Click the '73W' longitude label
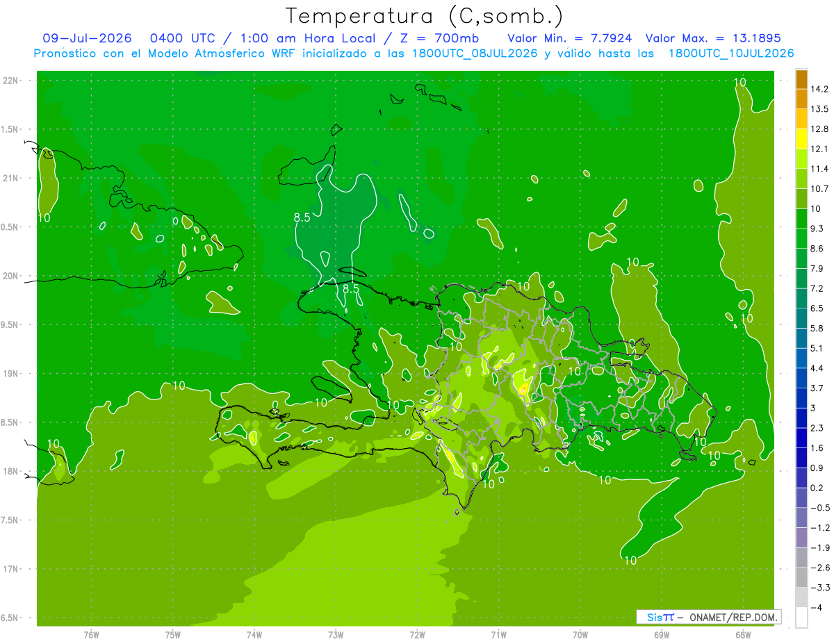834x644 pixels. tap(336, 634)
